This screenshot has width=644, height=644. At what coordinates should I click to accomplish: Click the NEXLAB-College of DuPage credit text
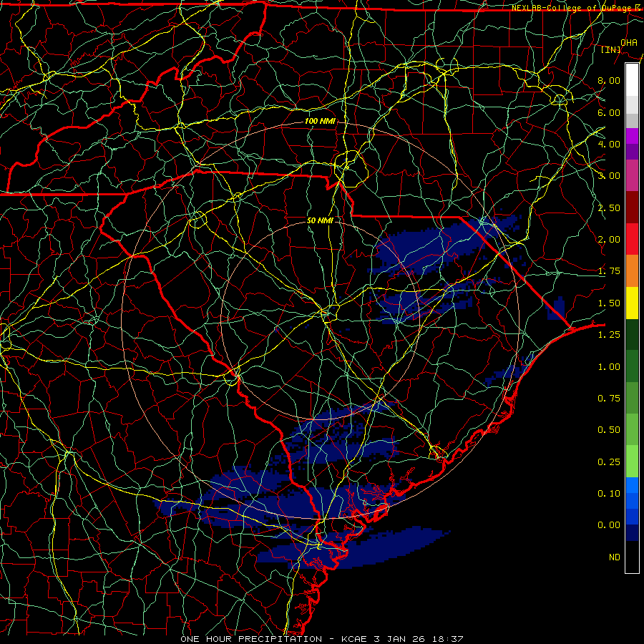pos(577,8)
